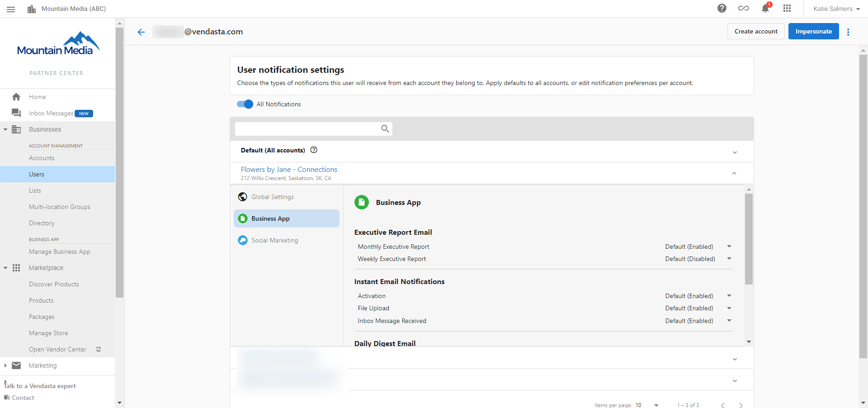Image resolution: width=868 pixels, height=408 pixels.
Task: Select the Social Marketing icon
Action: (x=242, y=240)
